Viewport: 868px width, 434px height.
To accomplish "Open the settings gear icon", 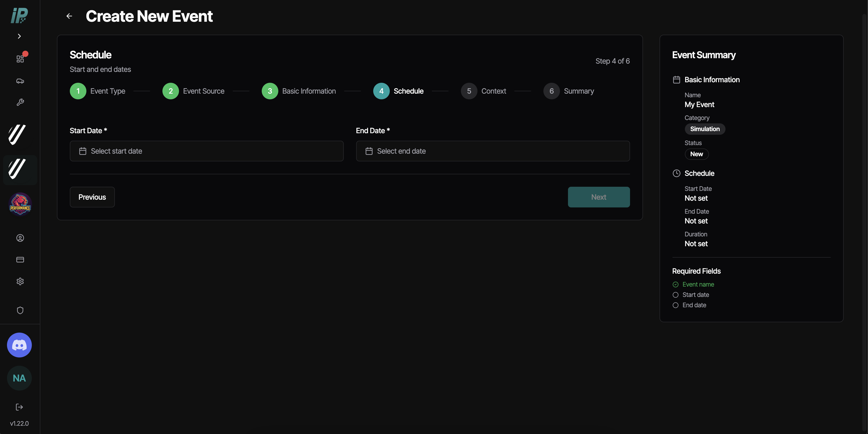I will tap(20, 281).
